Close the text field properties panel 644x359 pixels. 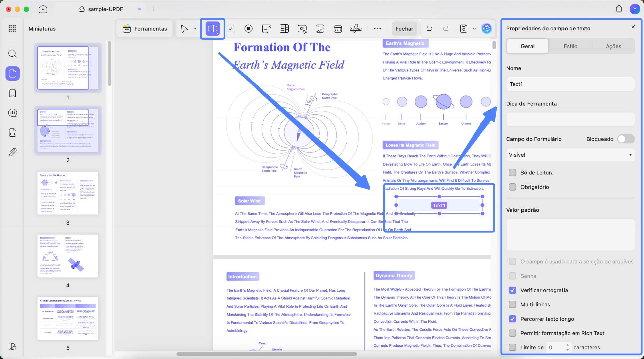pyautogui.click(x=633, y=27)
